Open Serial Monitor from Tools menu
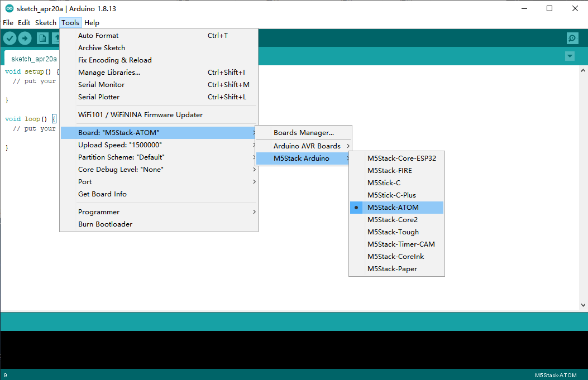Screen dimensions: 588x380 (159, 85)
